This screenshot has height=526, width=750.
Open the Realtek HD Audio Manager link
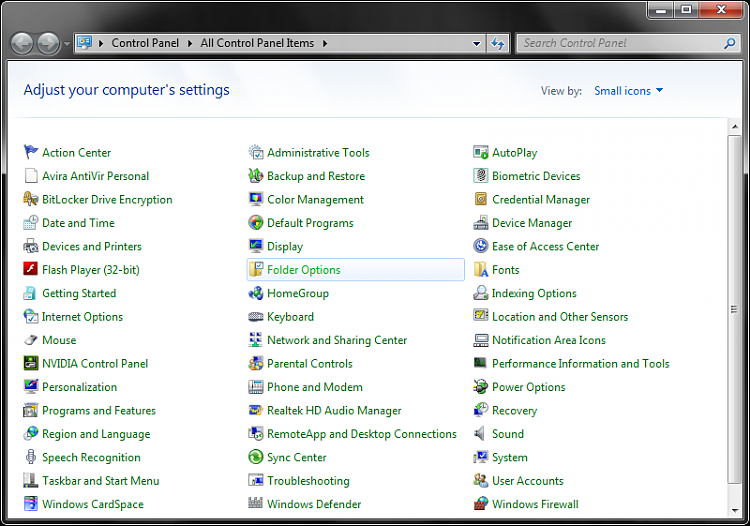click(334, 410)
